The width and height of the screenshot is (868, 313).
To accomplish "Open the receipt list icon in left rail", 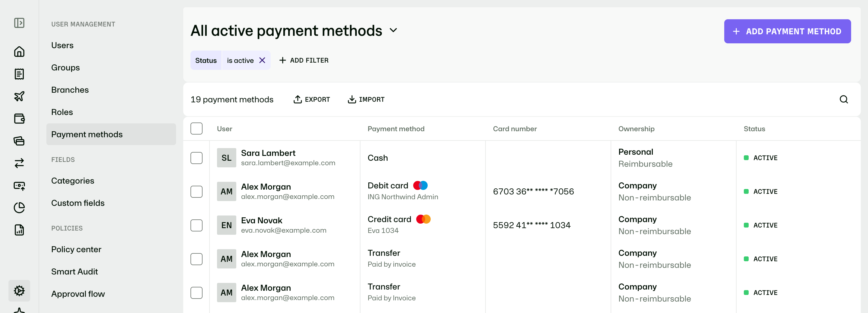I will pyautogui.click(x=19, y=74).
